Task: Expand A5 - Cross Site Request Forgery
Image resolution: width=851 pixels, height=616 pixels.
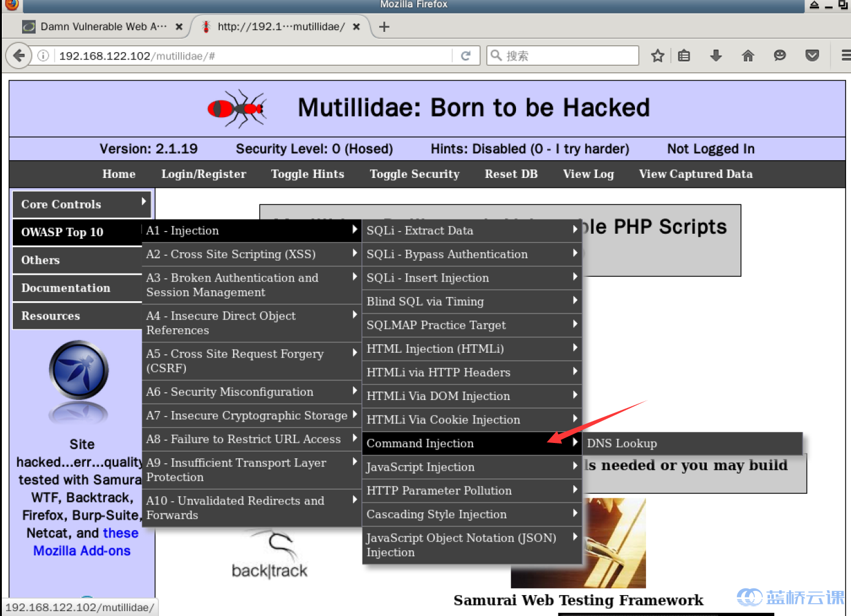Action: coord(252,361)
